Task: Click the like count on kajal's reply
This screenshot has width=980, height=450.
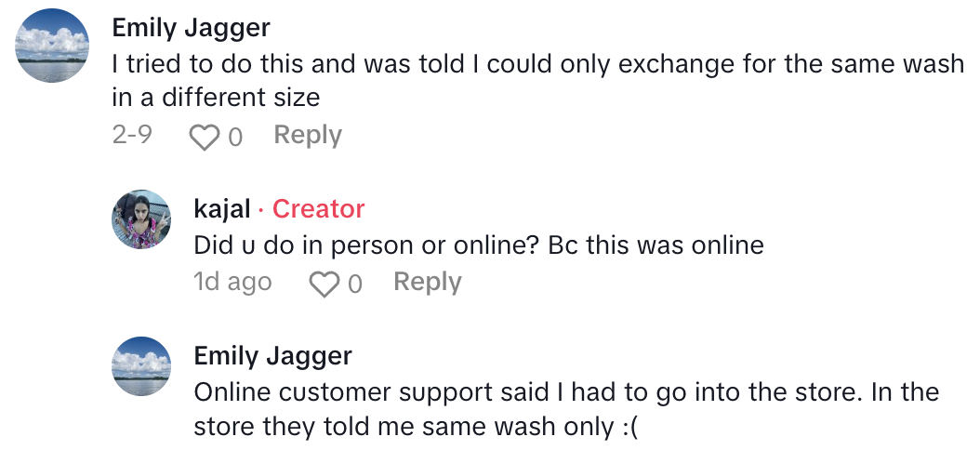Action: [x=355, y=285]
